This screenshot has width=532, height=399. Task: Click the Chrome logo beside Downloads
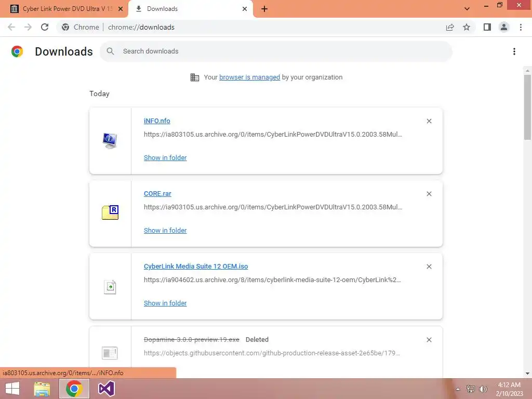tap(17, 51)
